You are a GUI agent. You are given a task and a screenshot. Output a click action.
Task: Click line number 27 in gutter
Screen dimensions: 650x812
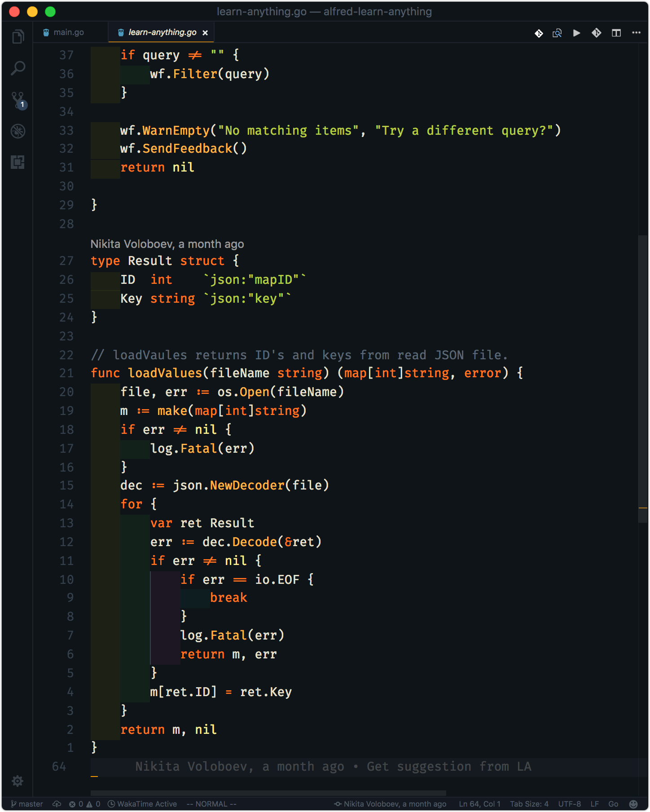[x=66, y=261]
